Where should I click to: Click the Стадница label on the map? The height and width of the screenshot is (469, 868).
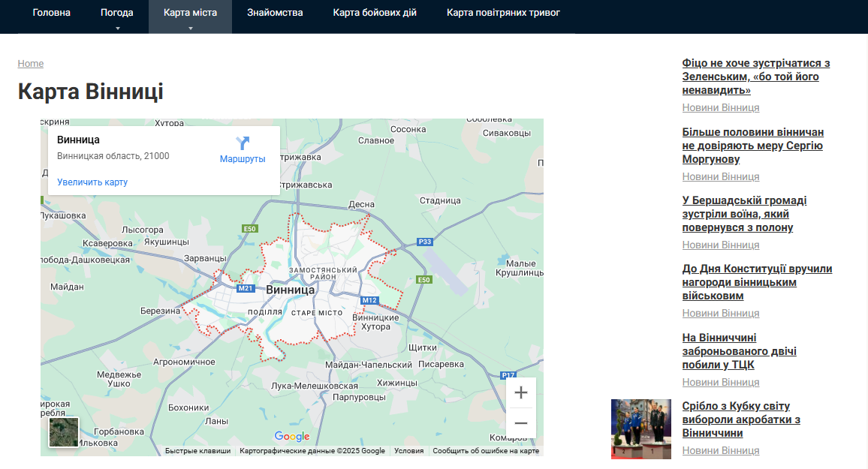click(440, 200)
